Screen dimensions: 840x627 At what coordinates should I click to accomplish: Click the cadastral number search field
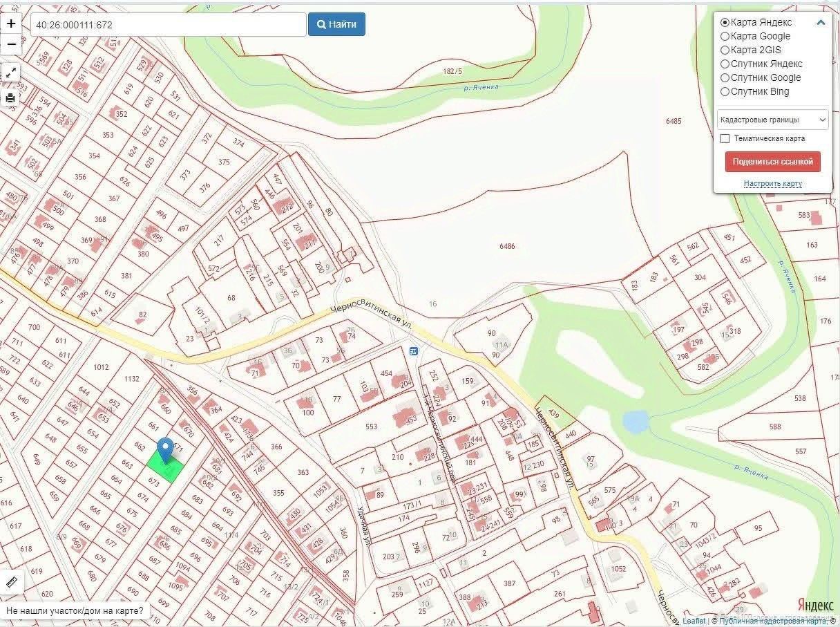(168, 24)
